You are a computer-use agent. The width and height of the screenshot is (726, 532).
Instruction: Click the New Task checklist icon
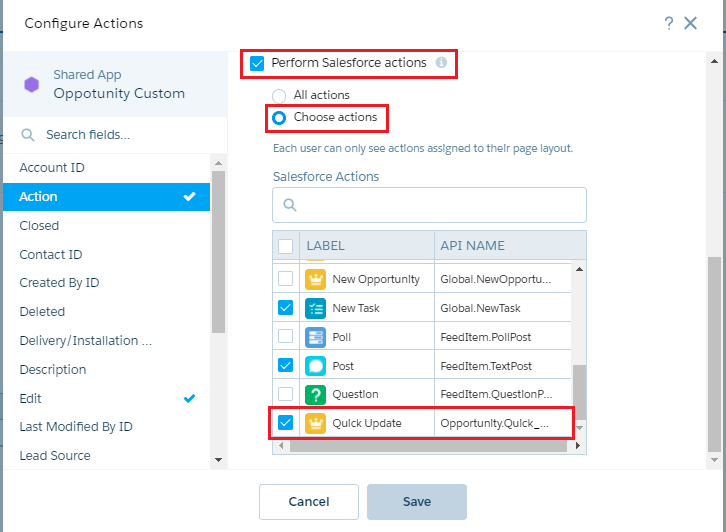(x=315, y=308)
